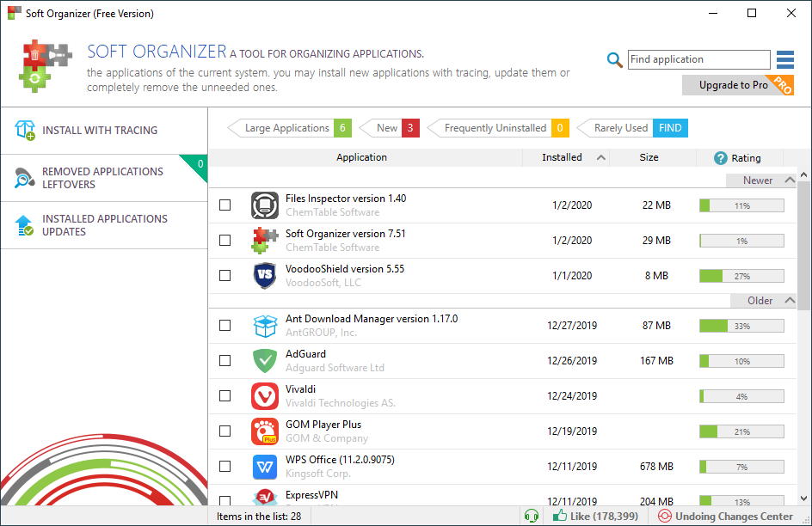Open Installed Applications Updates section
Screen dimensions: 812x526
click(103, 225)
